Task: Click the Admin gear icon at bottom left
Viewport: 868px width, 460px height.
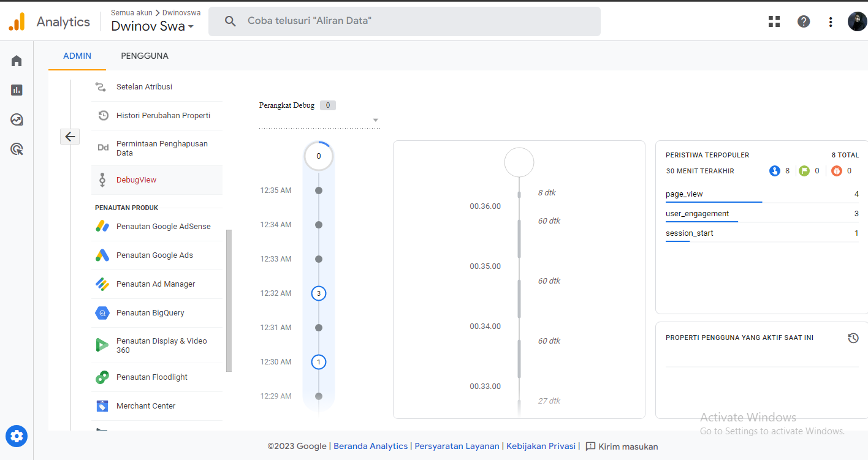Action: pyautogui.click(x=17, y=436)
